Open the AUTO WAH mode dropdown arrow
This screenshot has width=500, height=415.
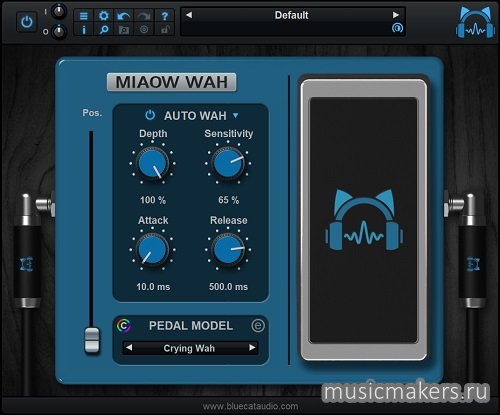tap(236, 115)
